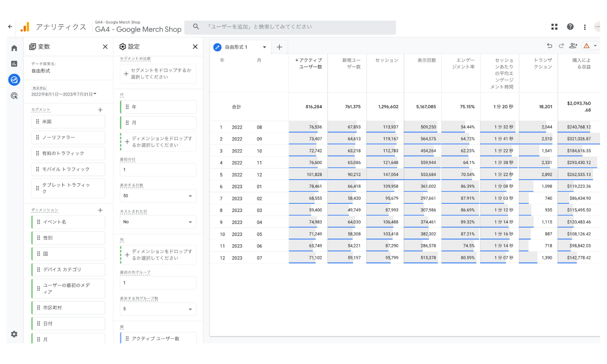Open the Reports section in the sidebar
Screen dimensions: 607x364
coord(14,63)
